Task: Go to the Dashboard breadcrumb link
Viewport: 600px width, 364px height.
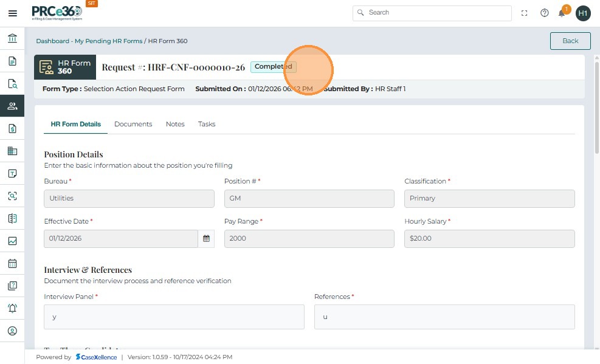Action: [x=52, y=41]
